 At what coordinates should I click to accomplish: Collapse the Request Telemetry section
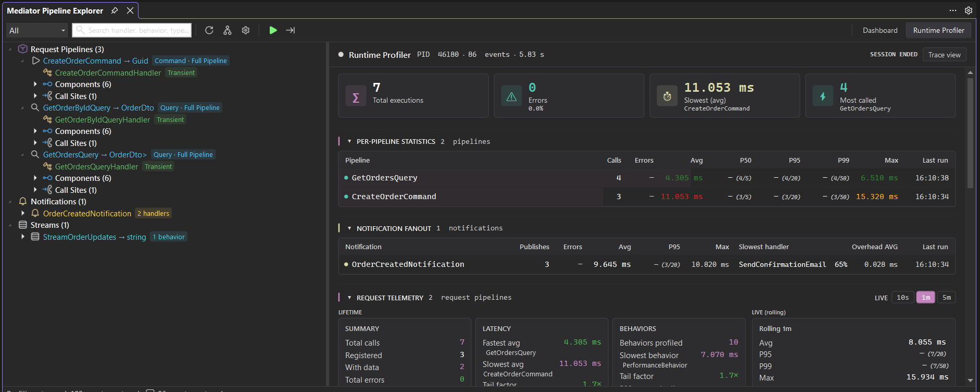click(349, 298)
